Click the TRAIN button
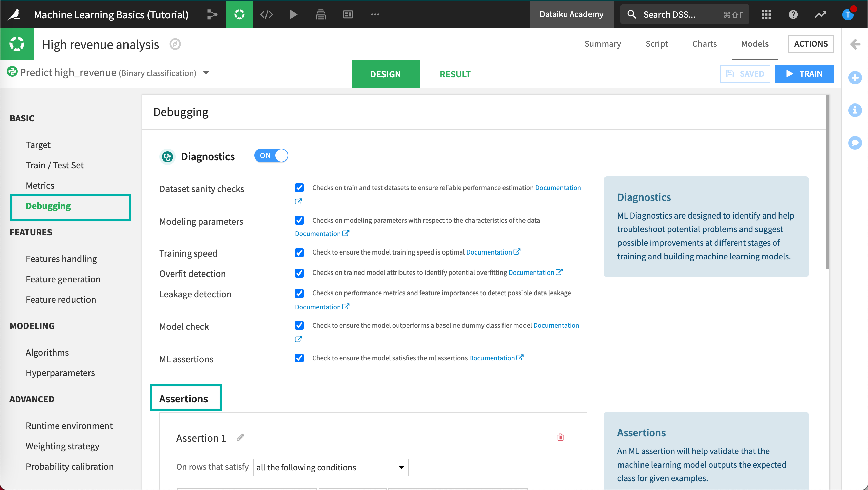 click(804, 73)
